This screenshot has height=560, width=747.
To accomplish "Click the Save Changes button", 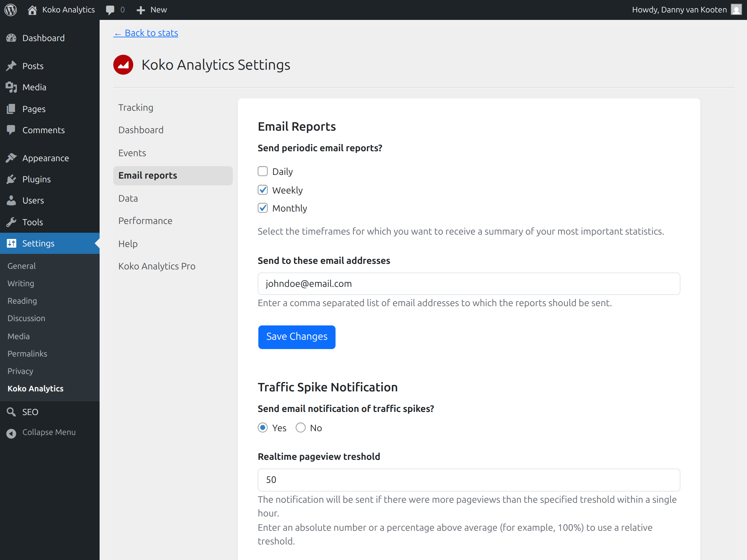I will [297, 337].
